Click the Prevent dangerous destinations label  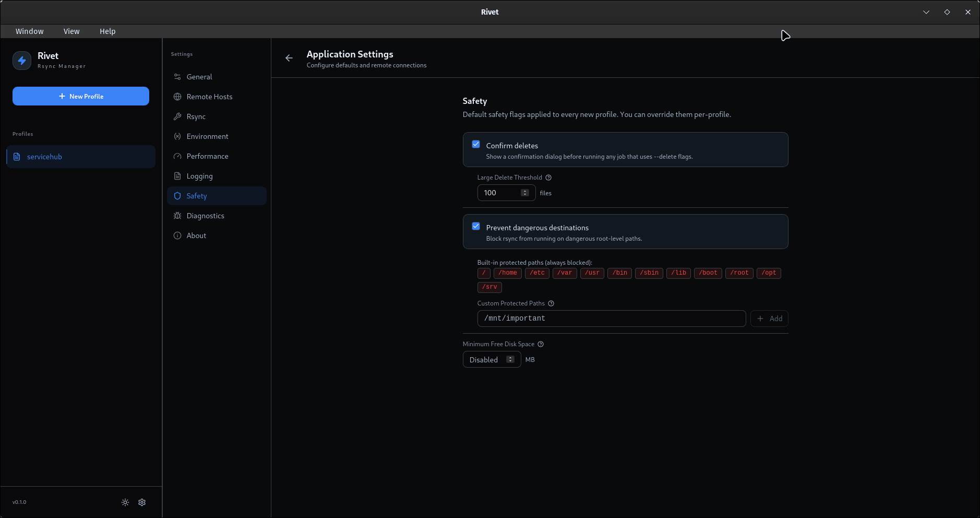[537, 228]
